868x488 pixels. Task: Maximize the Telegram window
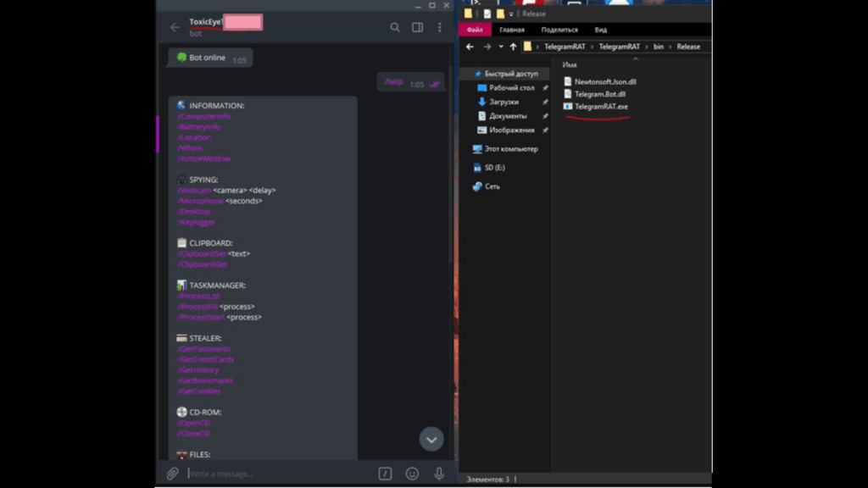pyautogui.click(x=432, y=6)
